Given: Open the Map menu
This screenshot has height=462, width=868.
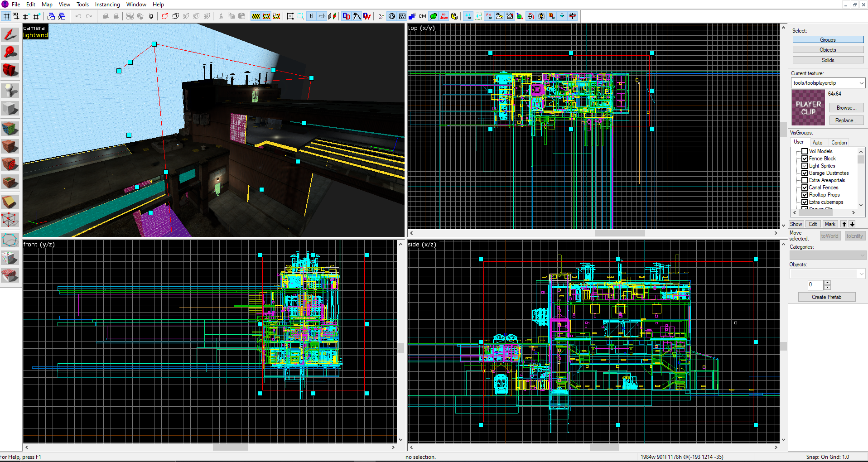Looking at the screenshot, I should click(x=47, y=5).
